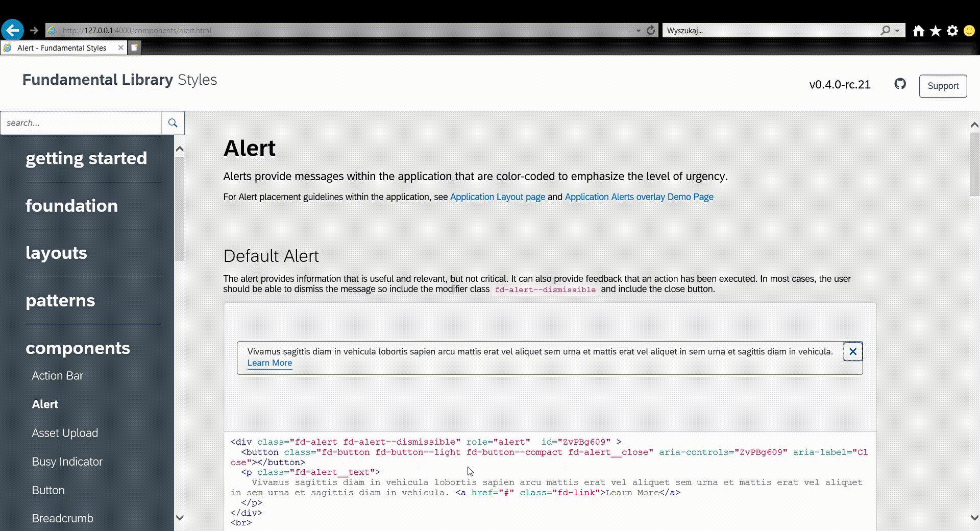
Task: Click the Wyszukaj browser search field
Action: click(x=771, y=31)
